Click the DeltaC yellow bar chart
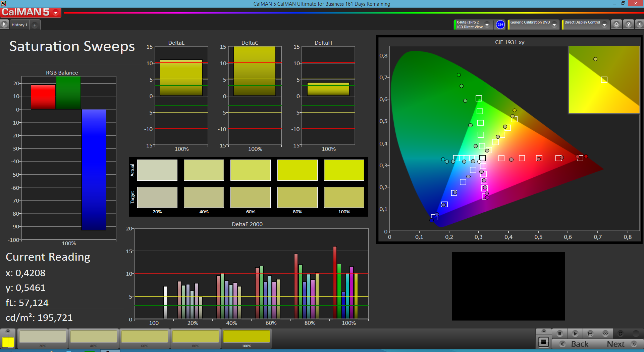The width and height of the screenshot is (644, 352). coord(255,71)
